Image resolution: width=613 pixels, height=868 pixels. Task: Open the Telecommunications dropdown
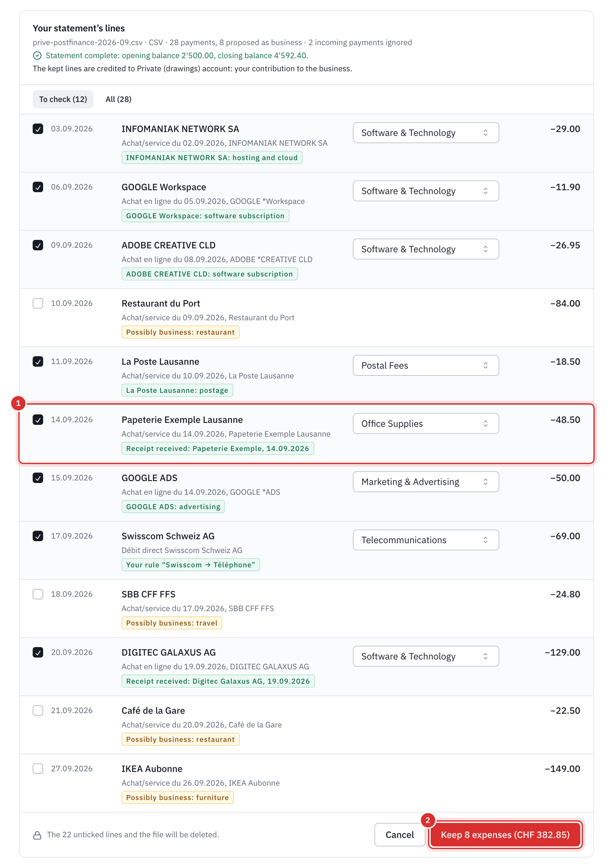point(425,540)
